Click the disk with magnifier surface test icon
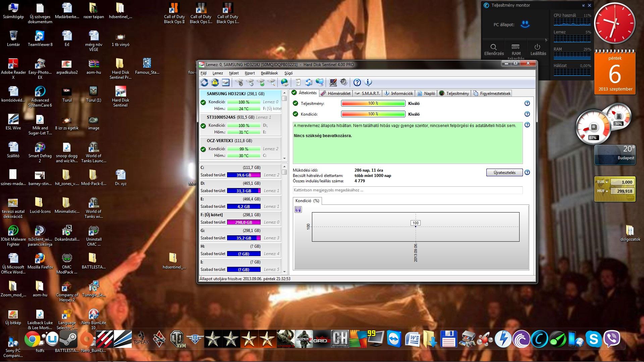Viewport: 644px width, 362px height. pyautogui.click(x=272, y=82)
